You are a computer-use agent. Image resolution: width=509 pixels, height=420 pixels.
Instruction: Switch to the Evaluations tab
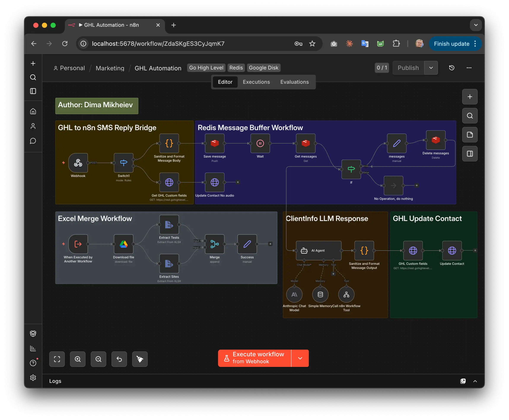pyautogui.click(x=294, y=82)
